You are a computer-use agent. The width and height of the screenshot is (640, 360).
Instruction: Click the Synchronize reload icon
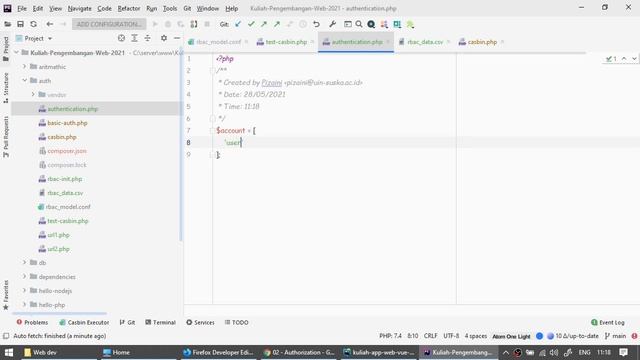(x=33, y=24)
